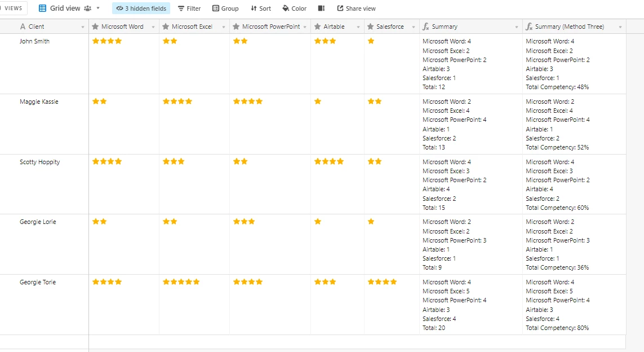Image resolution: width=644 pixels, height=352 pixels.
Task: Open Client column dropdown arrow
Action: coord(83,27)
